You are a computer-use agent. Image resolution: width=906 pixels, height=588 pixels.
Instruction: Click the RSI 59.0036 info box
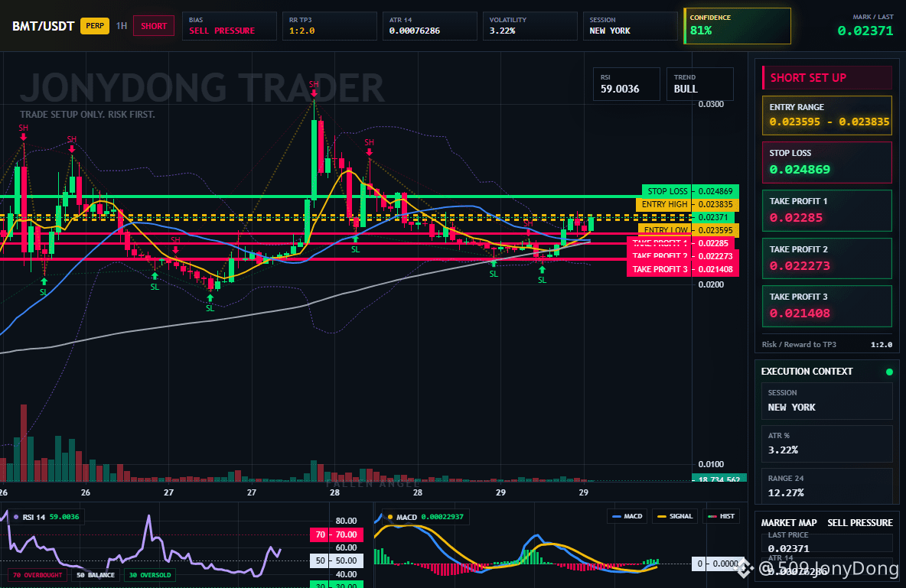click(627, 84)
